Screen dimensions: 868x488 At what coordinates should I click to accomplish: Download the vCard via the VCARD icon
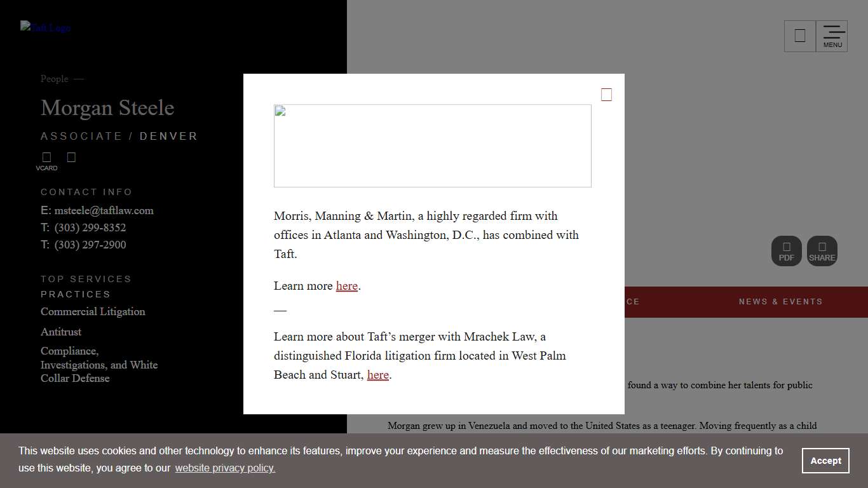click(x=46, y=160)
